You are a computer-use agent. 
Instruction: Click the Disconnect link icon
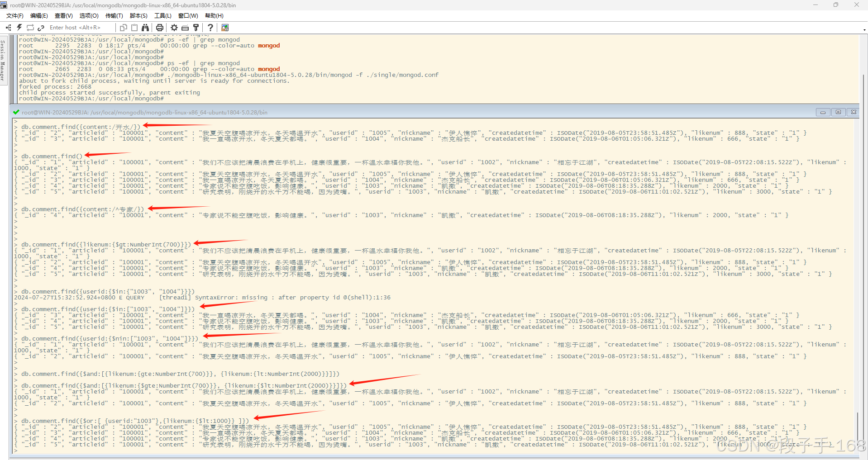(x=41, y=28)
